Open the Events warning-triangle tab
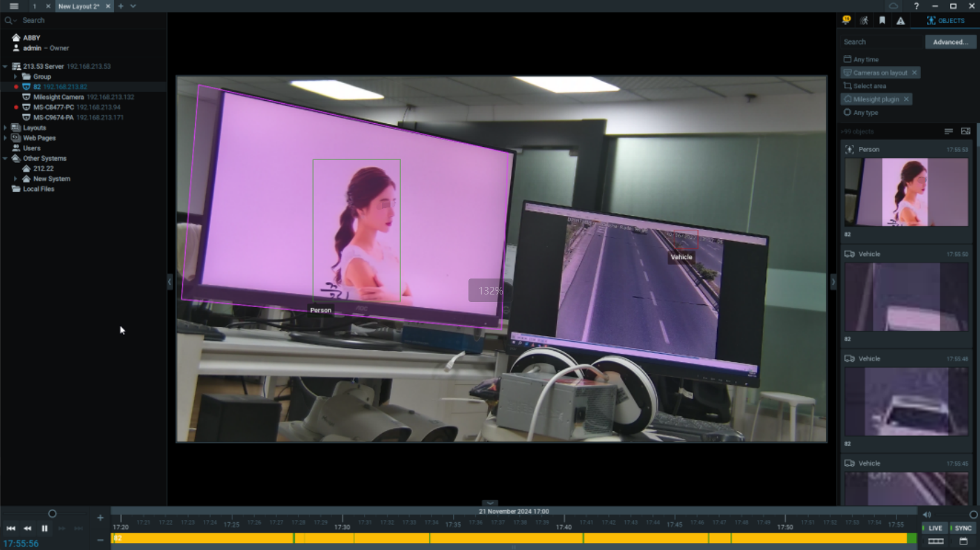 (x=901, y=21)
